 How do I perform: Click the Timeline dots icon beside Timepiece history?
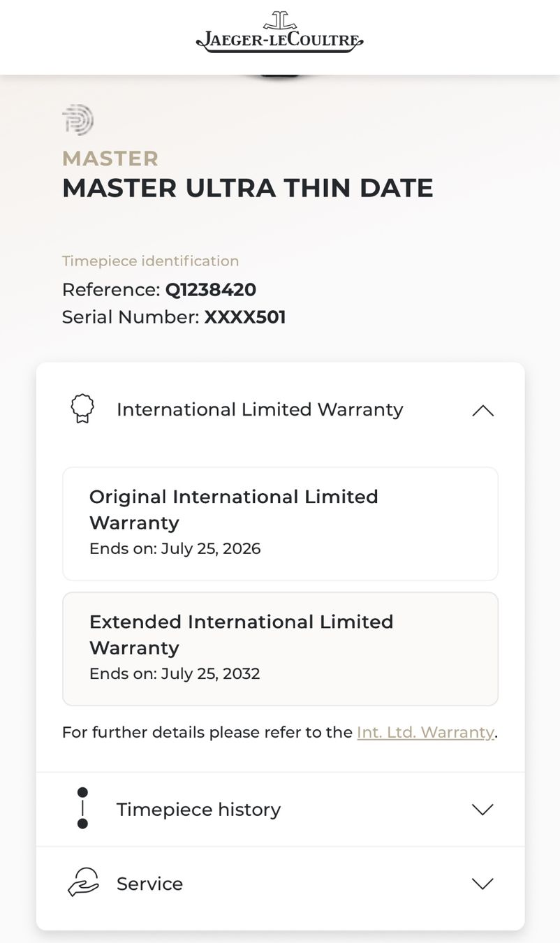pyautogui.click(x=82, y=808)
